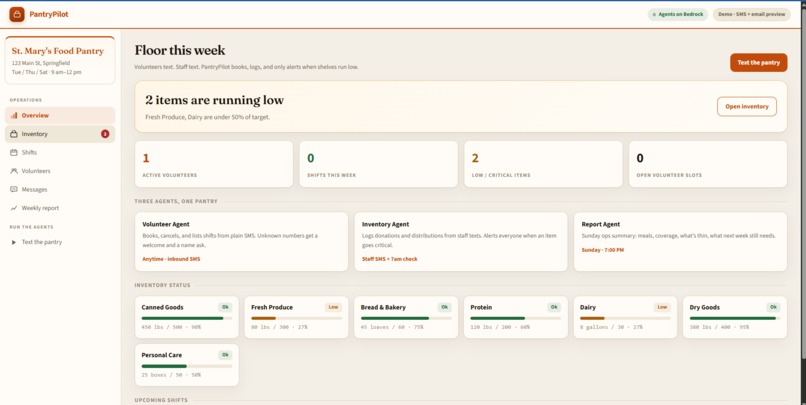The image size is (806, 405).
Task: Select the Report Agent card
Action: coord(681,242)
